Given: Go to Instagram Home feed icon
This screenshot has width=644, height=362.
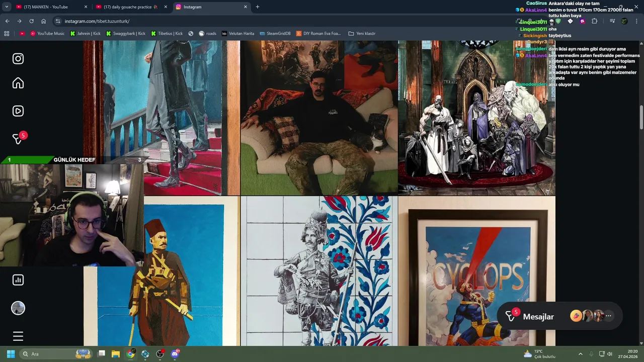Looking at the screenshot, I should (18, 83).
